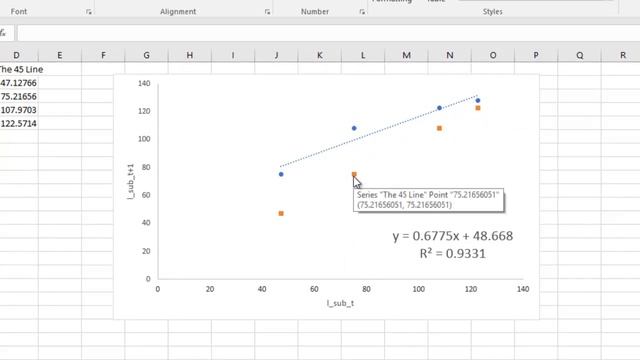Click the R² = 0.9331 label
This screenshot has width=640, height=360.
(x=453, y=253)
